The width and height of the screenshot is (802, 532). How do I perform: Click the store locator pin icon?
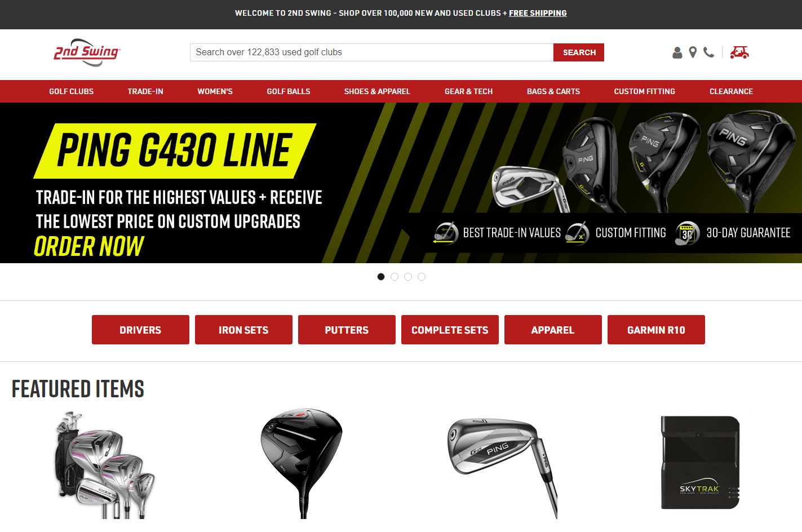click(x=693, y=52)
